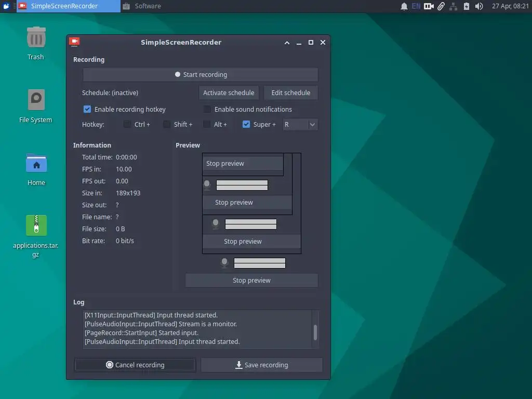
Task: Click the FPS in value 10.00
Action: (124, 169)
